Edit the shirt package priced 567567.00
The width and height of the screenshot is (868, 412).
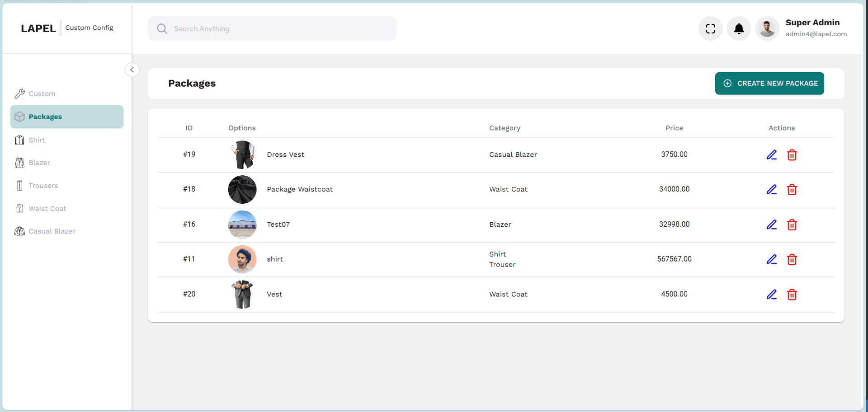click(772, 259)
